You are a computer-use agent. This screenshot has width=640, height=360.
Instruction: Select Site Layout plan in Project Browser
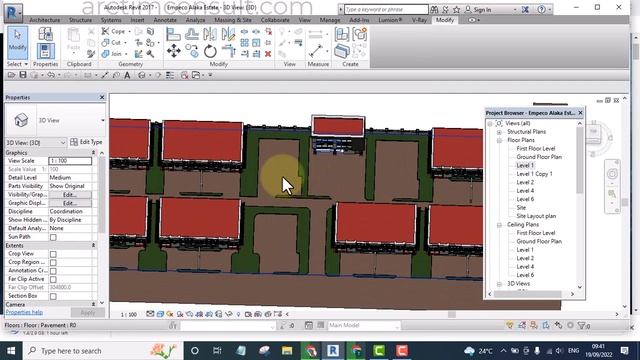click(x=536, y=216)
